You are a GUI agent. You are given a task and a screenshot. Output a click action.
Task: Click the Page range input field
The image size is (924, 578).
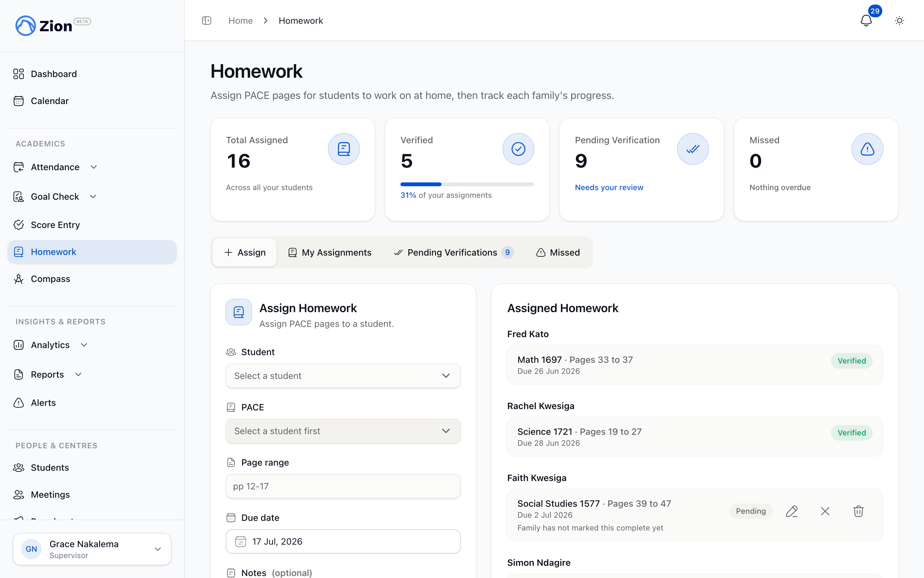(343, 486)
